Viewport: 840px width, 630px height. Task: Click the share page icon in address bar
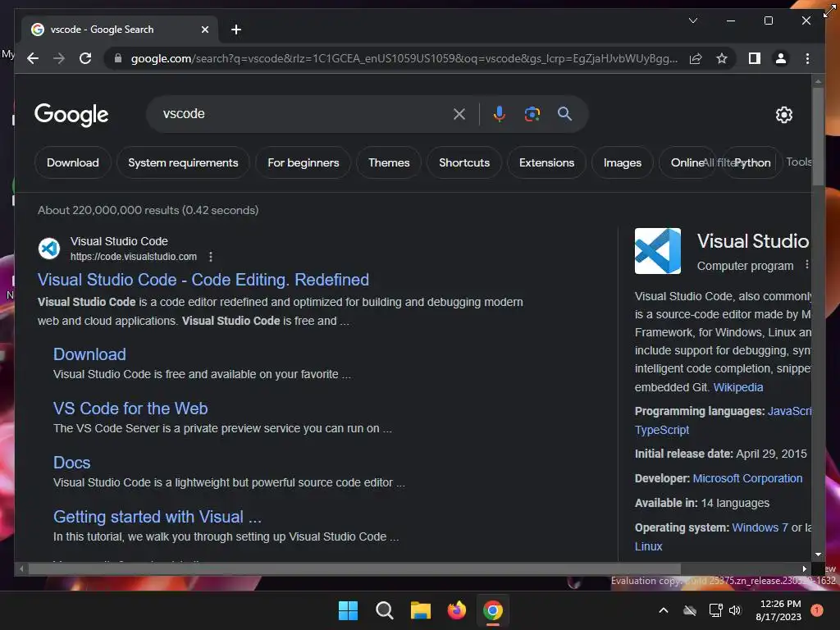696,58
